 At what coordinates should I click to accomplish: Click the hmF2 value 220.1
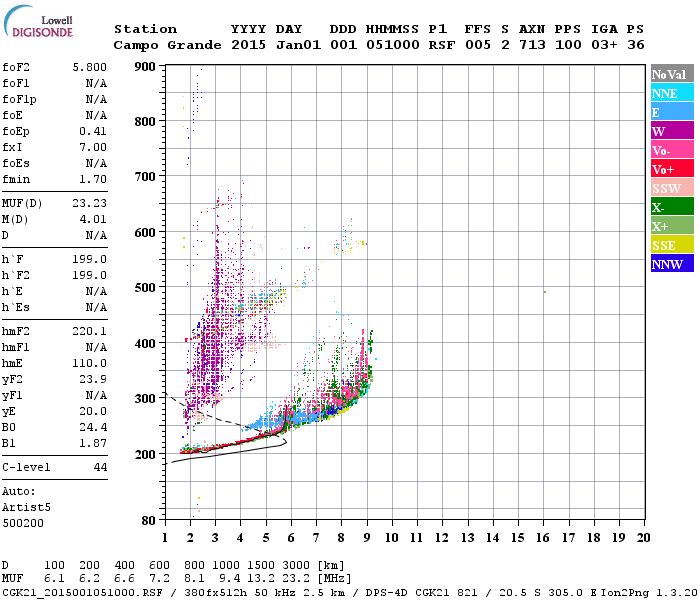click(x=90, y=331)
